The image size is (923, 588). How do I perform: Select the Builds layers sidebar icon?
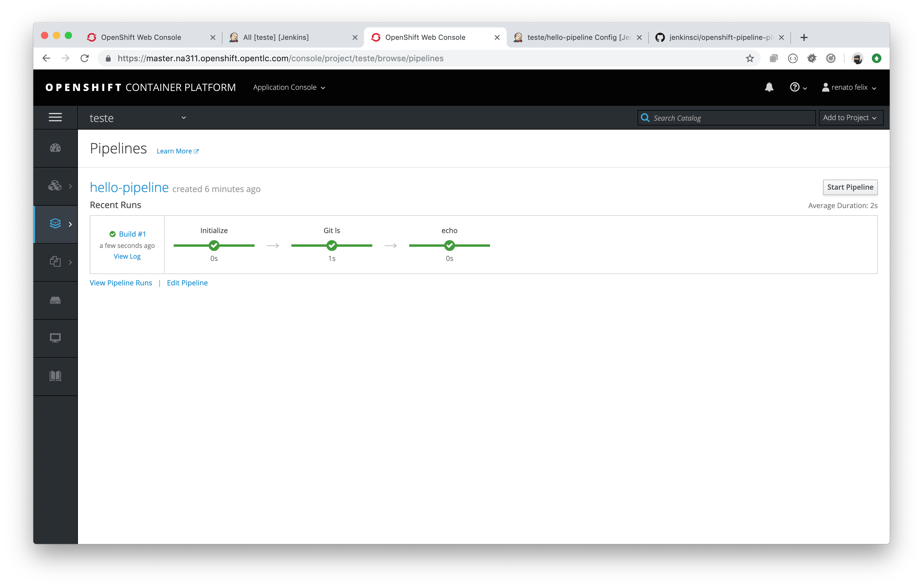click(55, 224)
